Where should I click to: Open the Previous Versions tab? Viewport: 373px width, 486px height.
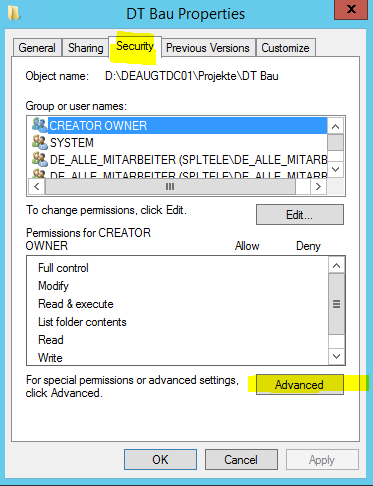point(208,48)
